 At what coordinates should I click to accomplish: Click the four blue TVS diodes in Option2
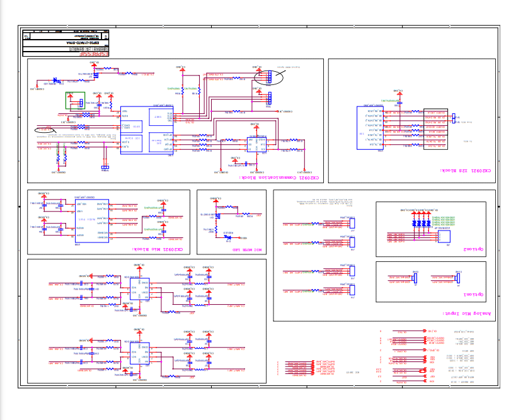pos(422,223)
